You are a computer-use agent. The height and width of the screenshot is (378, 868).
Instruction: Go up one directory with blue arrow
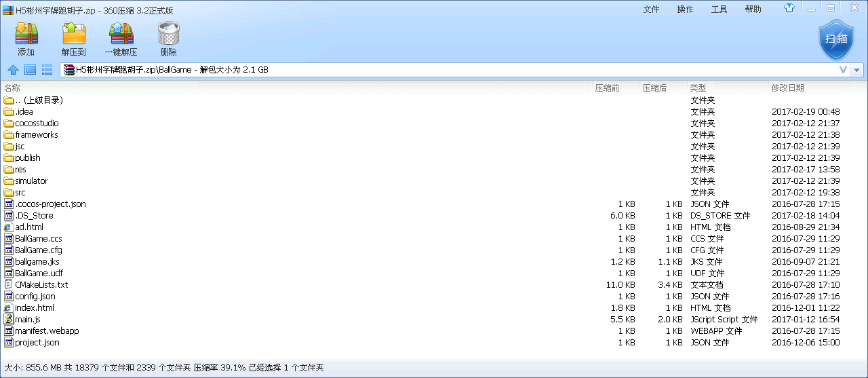13,70
